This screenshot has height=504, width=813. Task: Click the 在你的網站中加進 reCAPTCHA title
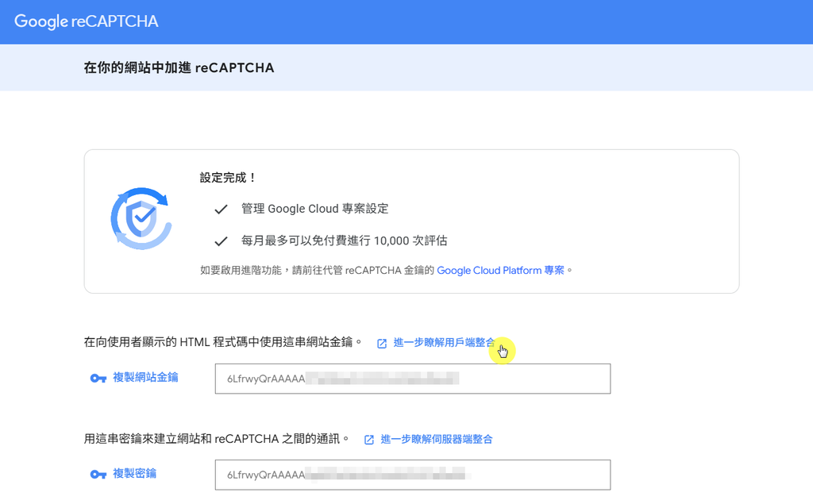tap(179, 68)
